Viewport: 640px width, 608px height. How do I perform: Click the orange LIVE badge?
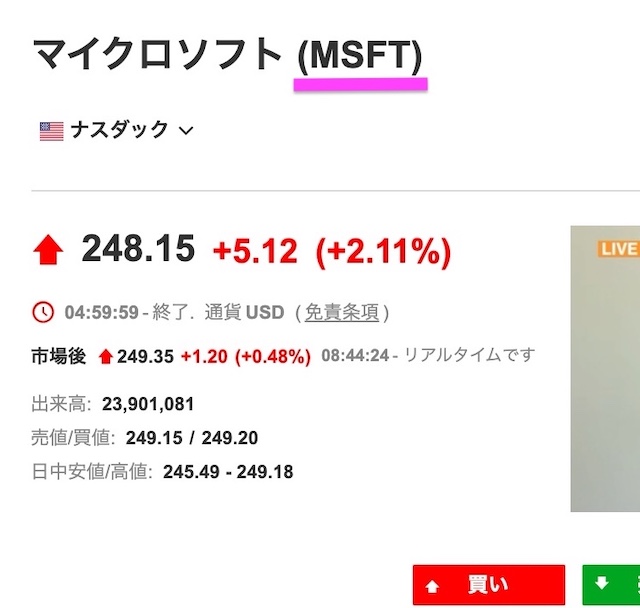pyautogui.click(x=618, y=248)
